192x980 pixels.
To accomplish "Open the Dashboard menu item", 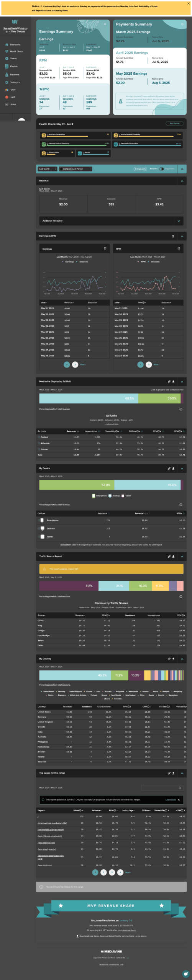I will coord(15,45).
